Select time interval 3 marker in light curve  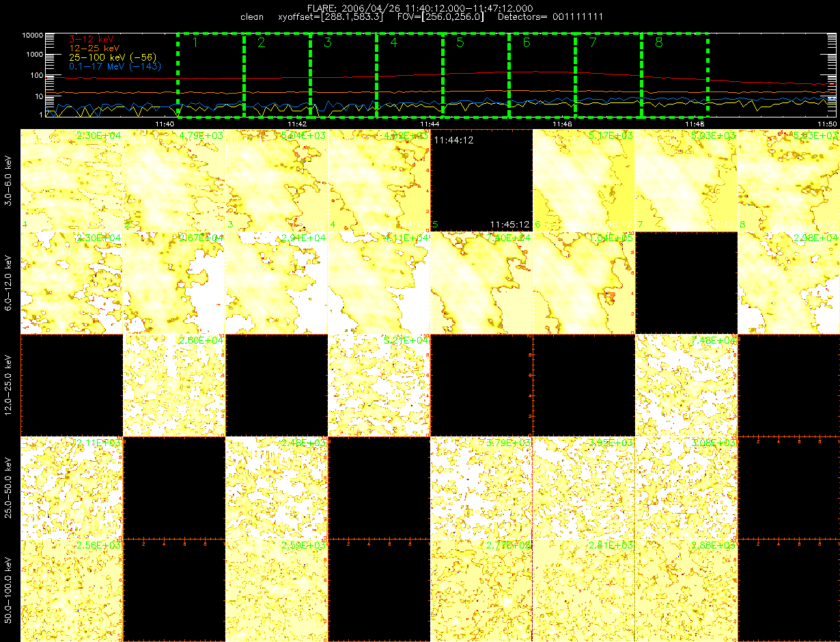[x=327, y=43]
